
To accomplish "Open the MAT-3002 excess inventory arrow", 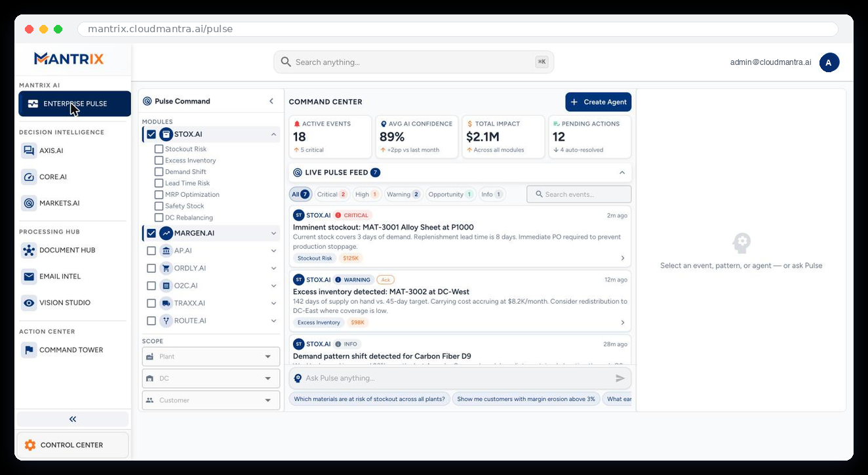I will (623, 323).
